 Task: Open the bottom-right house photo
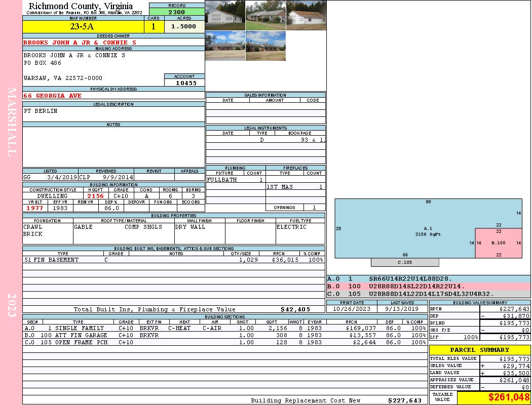(265, 46)
